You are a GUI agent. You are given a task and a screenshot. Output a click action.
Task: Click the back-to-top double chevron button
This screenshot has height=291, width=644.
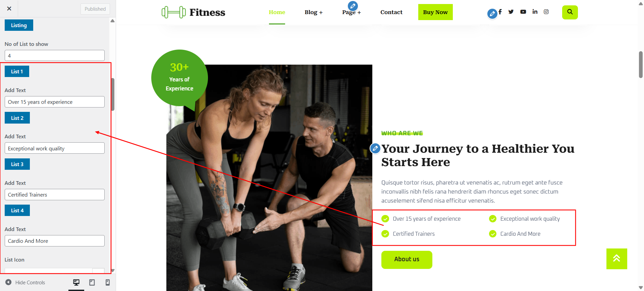click(616, 259)
